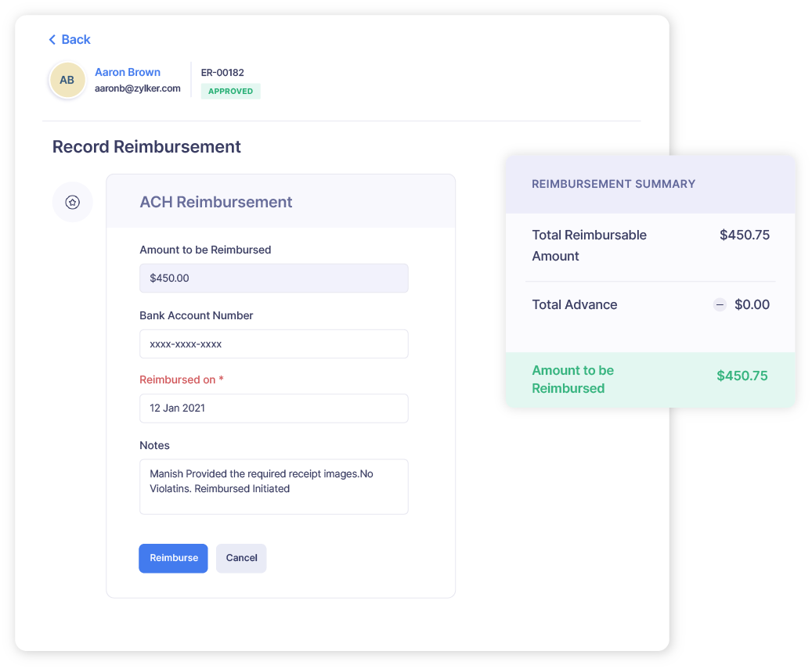Click the Amount to be Reimbursed field showing $450.00

(x=273, y=278)
